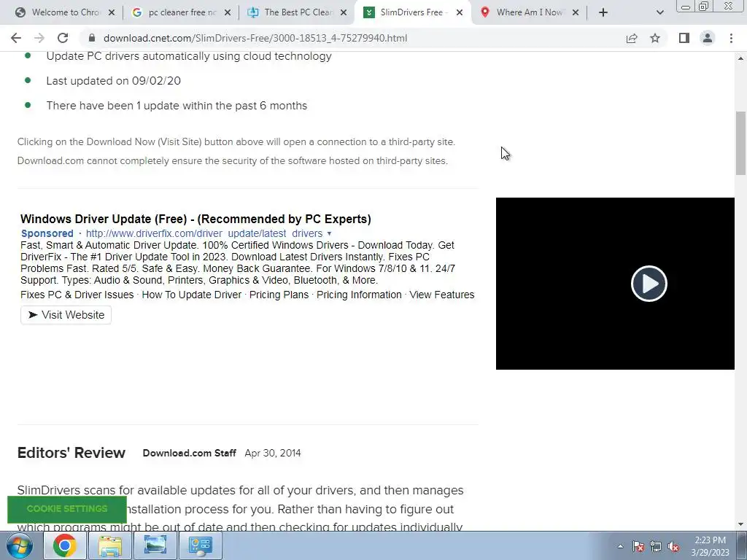The width and height of the screenshot is (747, 560).
Task: Expand the ad URL dropdown arrow
Action: pyautogui.click(x=329, y=234)
